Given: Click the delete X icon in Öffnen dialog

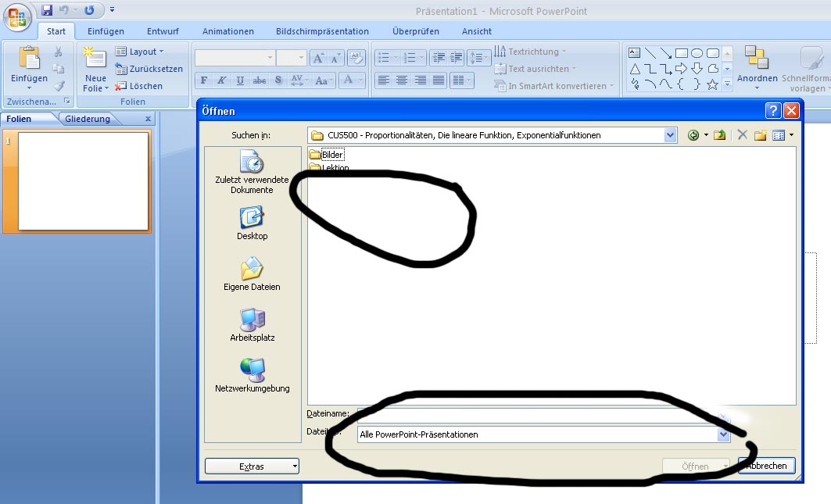Looking at the screenshot, I should coord(742,135).
